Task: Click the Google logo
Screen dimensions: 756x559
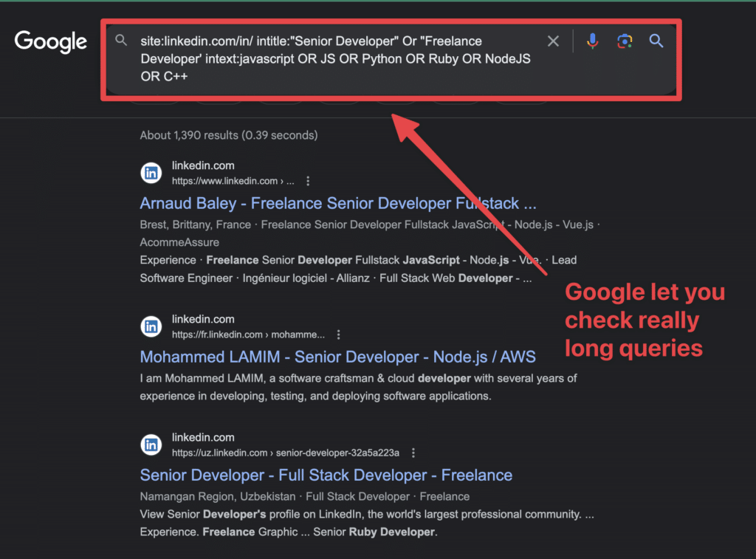Action: pyautogui.click(x=51, y=41)
